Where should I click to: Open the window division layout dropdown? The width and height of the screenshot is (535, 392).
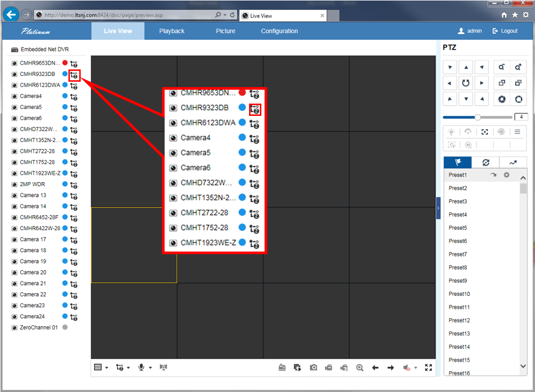(100, 367)
